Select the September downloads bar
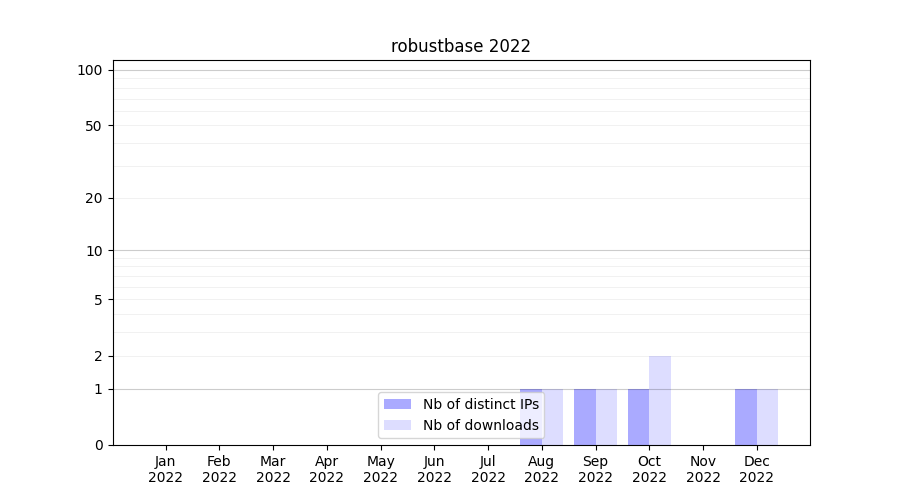Viewport: 900px width, 500px height. click(x=606, y=416)
